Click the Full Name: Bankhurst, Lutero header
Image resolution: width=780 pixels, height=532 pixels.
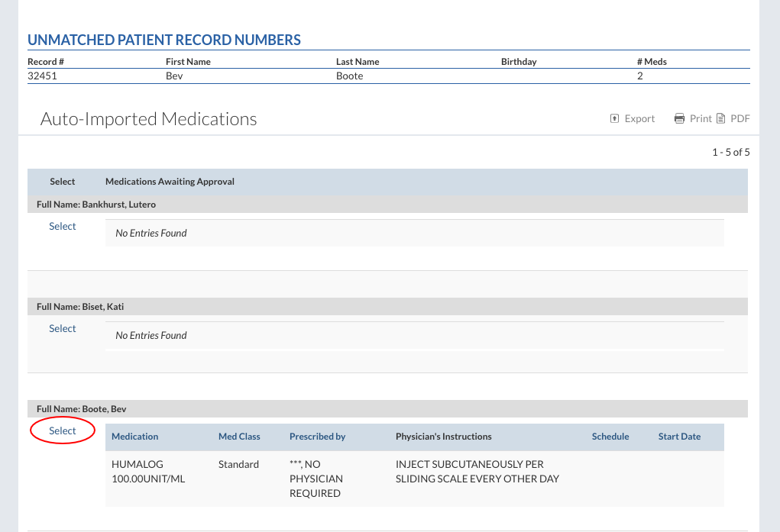pos(96,205)
